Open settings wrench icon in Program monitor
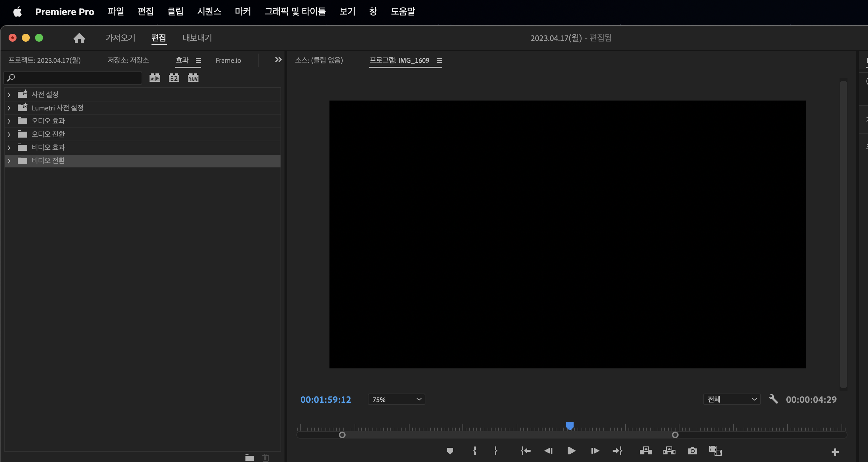 773,399
